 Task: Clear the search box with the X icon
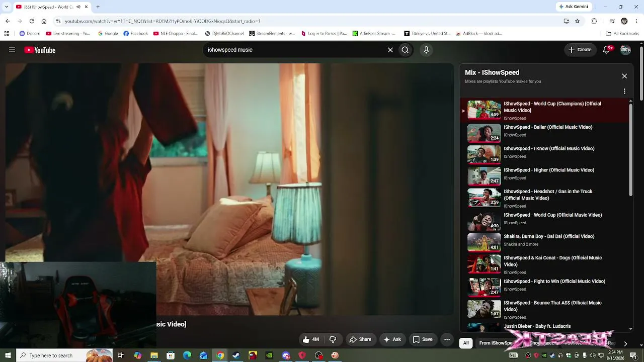point(390,50)
